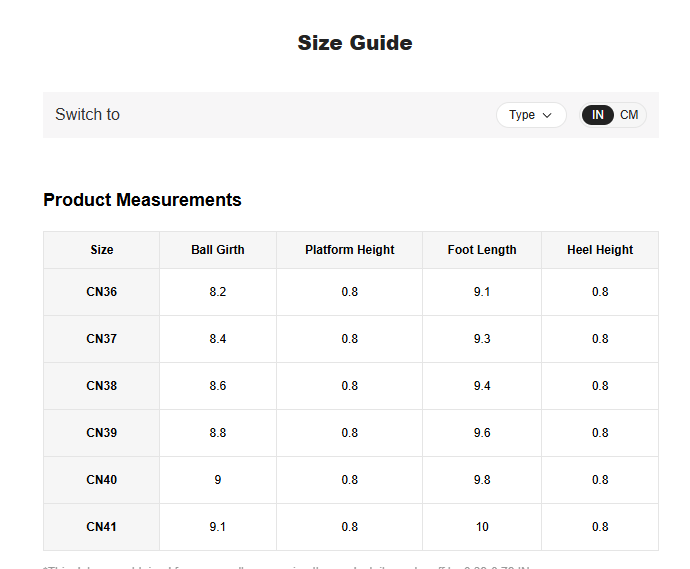The height and width of the screenshot is (569, 690).
Task: Select the CN37 size row label
Action: click(x=101, y=339)
